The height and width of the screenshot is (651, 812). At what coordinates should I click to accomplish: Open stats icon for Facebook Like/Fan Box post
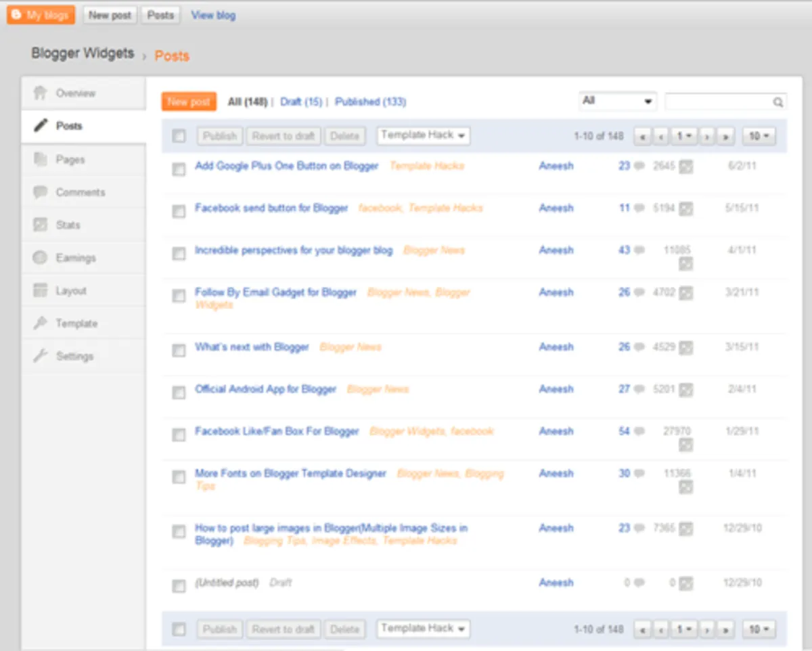coord(686,445)
